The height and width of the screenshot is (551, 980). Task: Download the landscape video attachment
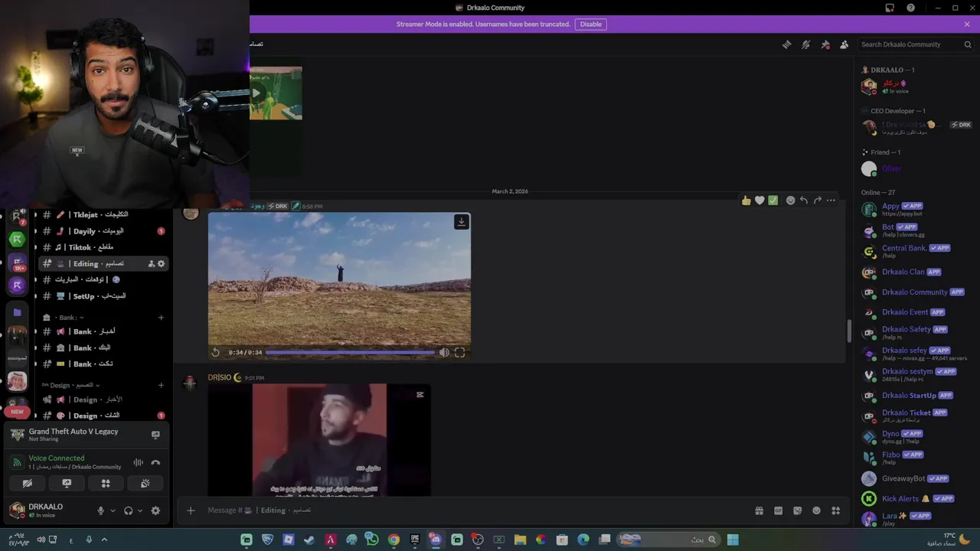pos(461,222)
